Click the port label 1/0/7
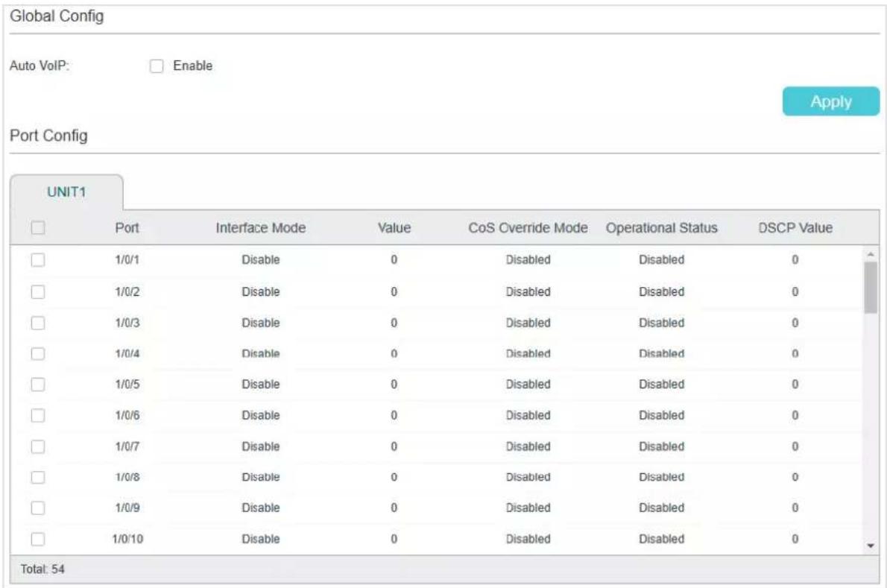This screenshot has width=887, height=588. pos(127,446)
